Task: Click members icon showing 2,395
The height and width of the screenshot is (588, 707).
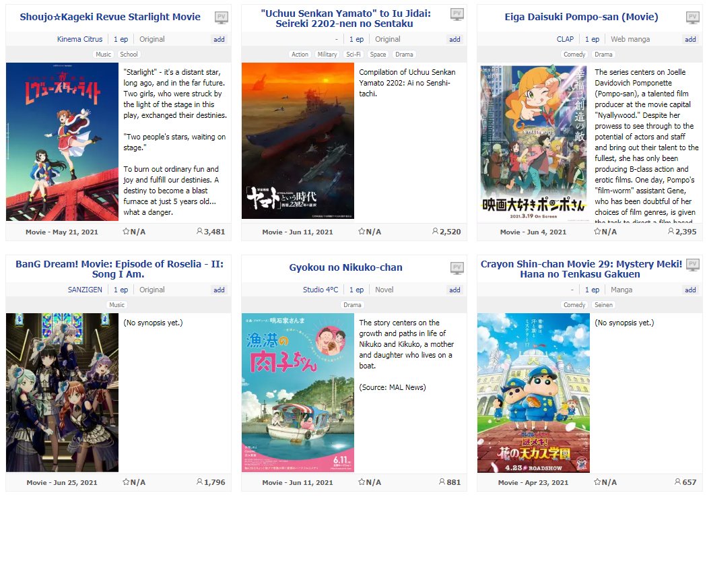Action: click(x=671, y=231)
